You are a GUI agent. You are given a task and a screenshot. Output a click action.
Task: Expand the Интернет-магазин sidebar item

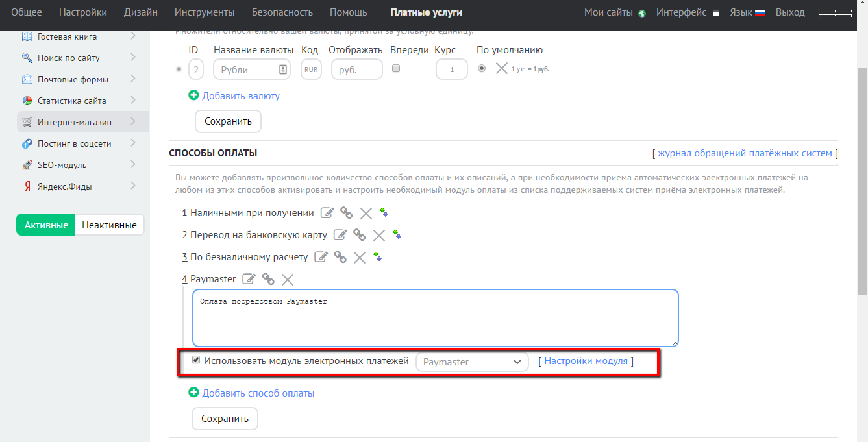point(83,122)
